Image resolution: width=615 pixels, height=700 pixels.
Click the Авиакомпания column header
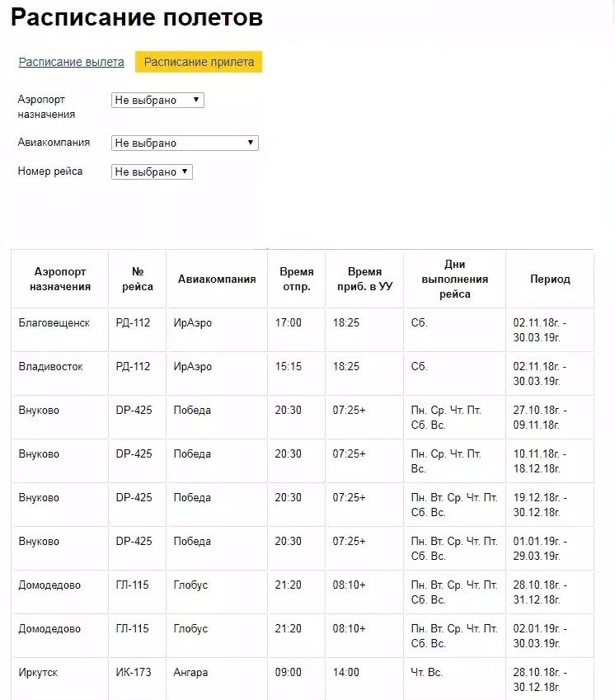[x=217, y=279]
